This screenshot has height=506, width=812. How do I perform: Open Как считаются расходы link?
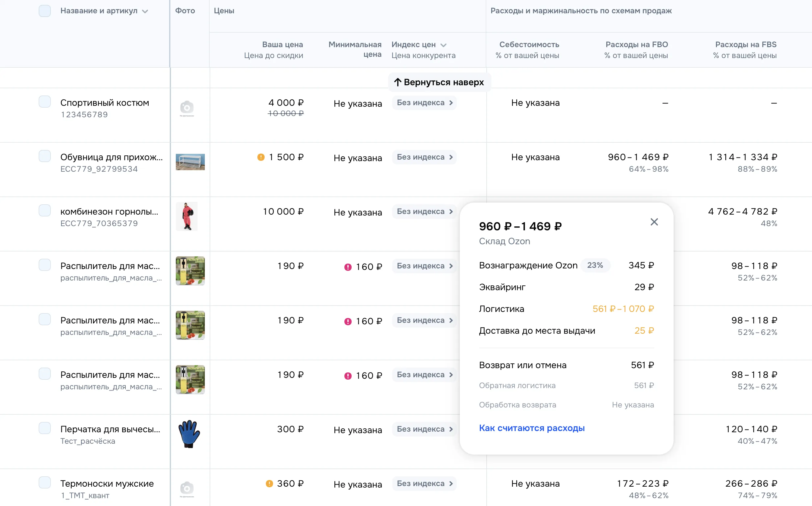[x=531, y=428]
